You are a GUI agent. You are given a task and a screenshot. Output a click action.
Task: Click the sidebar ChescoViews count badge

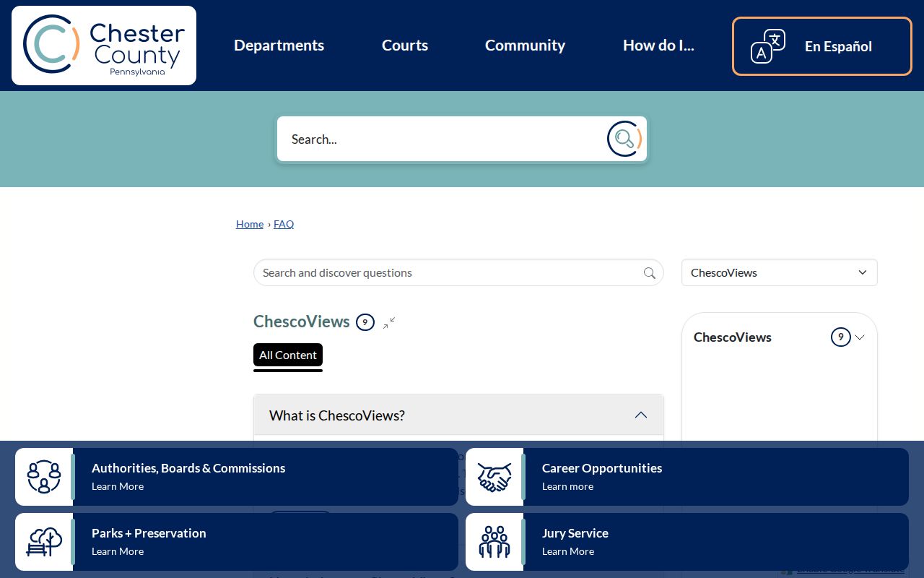tap(840, 337)
